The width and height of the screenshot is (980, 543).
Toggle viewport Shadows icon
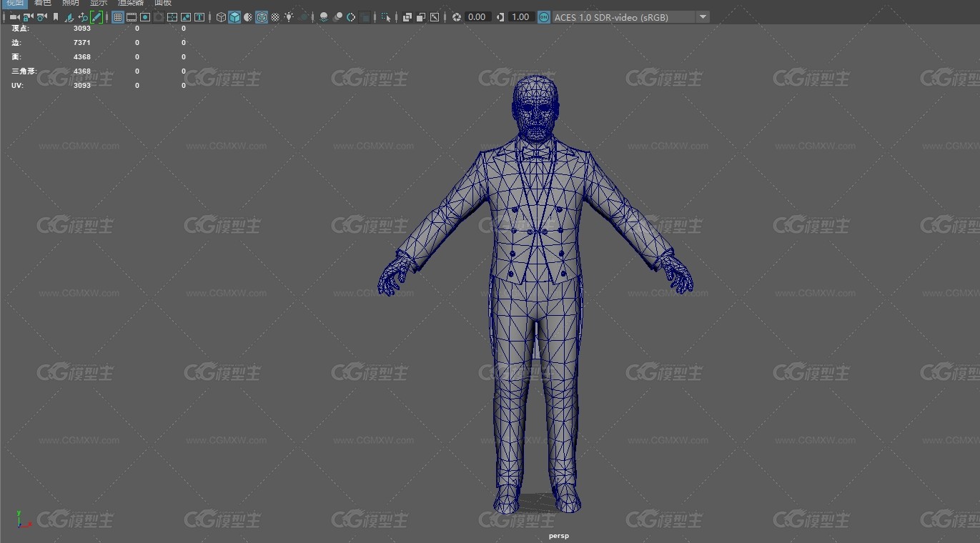[304, 17]
